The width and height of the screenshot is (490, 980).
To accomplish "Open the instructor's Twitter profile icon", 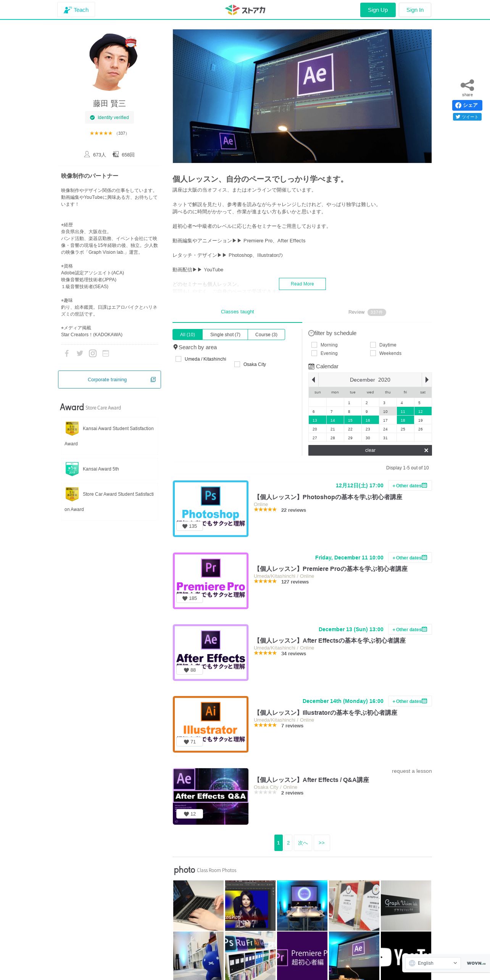I will [x=80, y=353].
